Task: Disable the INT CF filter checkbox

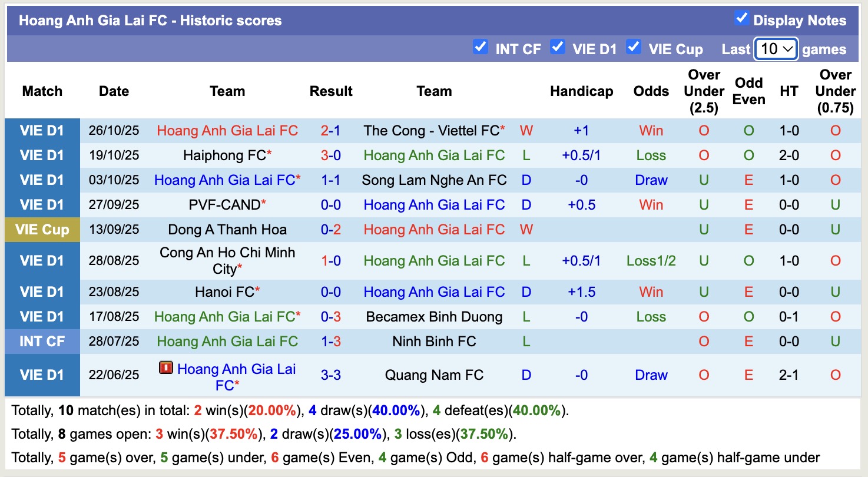Action: (481, 48)
